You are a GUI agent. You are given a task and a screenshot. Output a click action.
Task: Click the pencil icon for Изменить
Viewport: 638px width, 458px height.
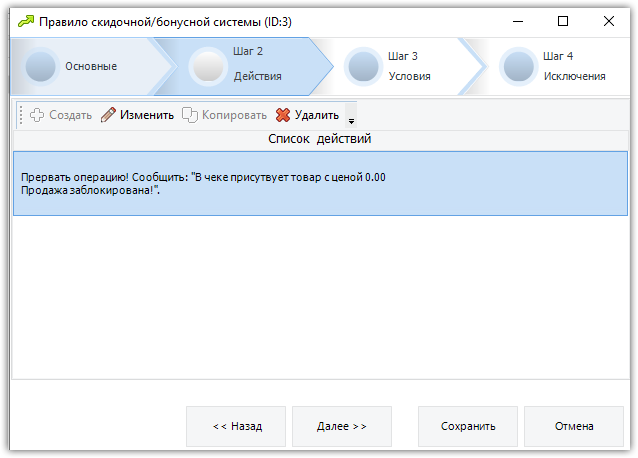tap(108, 115)
